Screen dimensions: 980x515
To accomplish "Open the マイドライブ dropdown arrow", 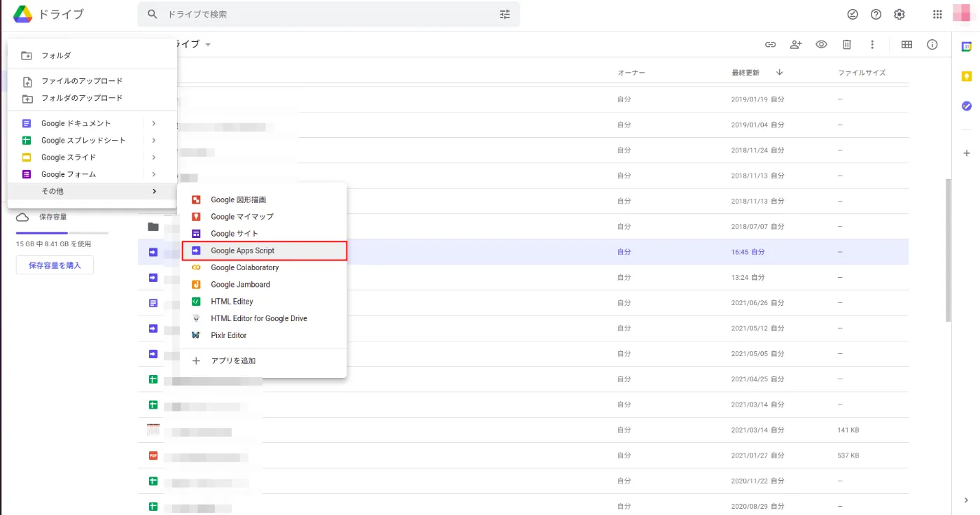I will click(207, 45).
